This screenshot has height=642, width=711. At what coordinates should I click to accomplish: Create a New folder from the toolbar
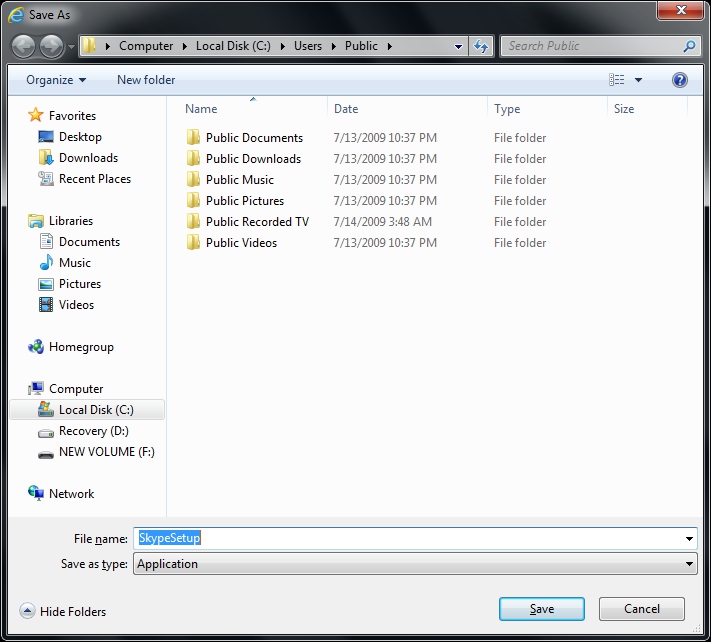(x=146, y=80)
